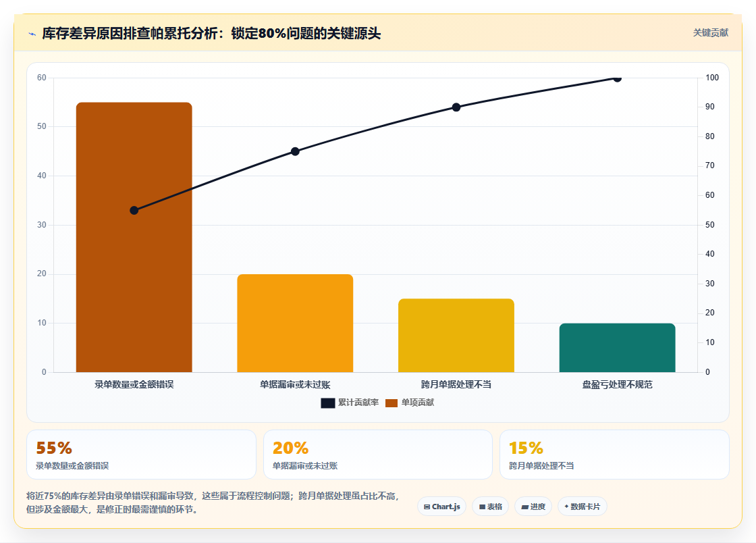Click the x-axis label 录单数量或金额错误
This screenshot has height=543, width=756.
[x=134, y=384]
